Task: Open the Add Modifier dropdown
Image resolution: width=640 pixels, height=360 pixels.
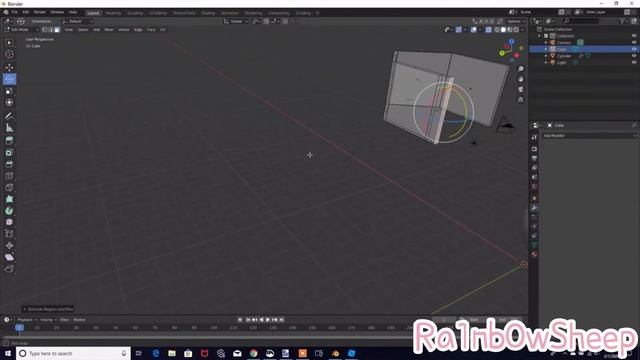Action: (x=589, y=136)
